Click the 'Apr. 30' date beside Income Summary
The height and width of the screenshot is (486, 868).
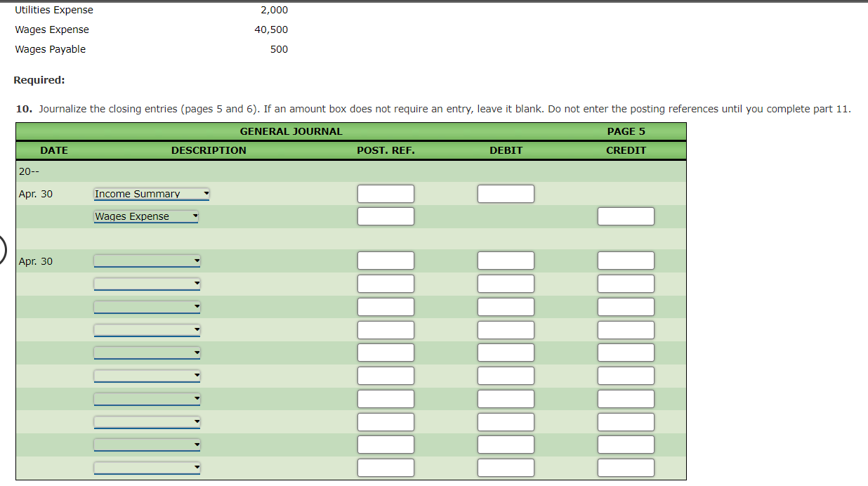point(36,194)
